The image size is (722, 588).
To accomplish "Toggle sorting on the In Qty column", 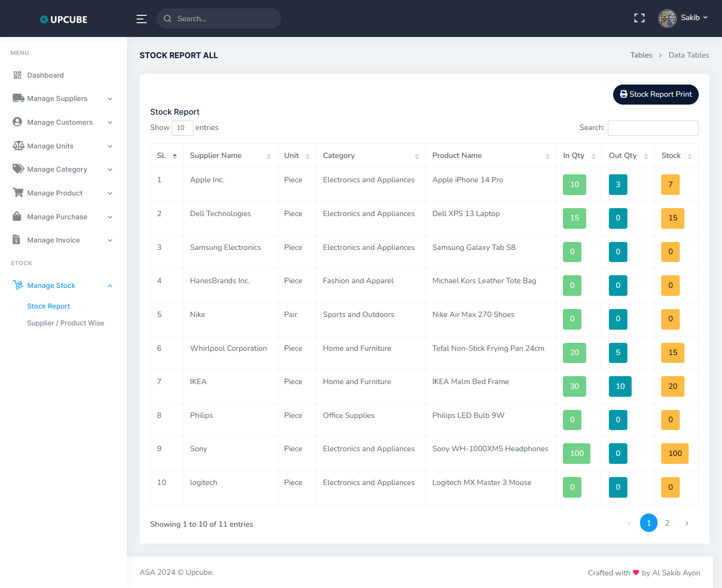I will [x=579, y=156].
